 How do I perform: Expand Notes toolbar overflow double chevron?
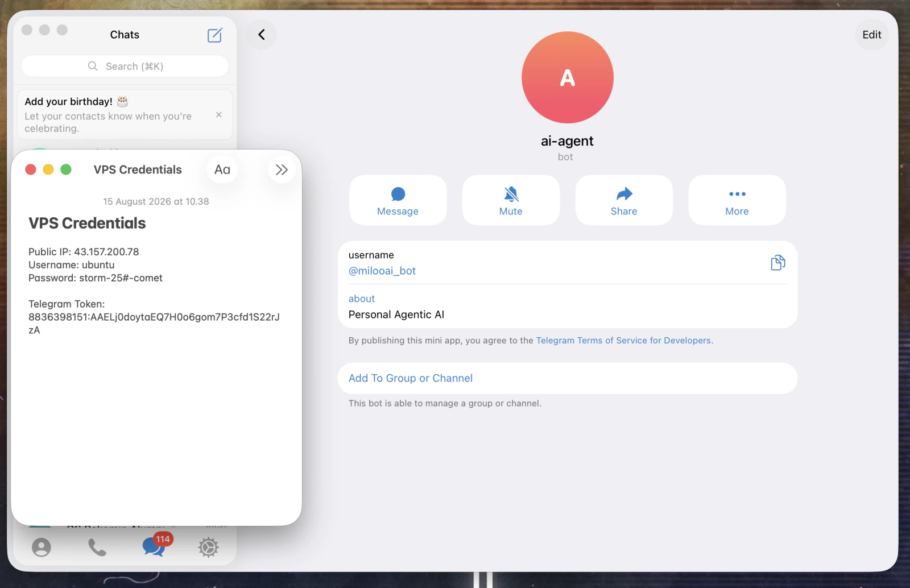pyautogui.click(x=282, y=169)
